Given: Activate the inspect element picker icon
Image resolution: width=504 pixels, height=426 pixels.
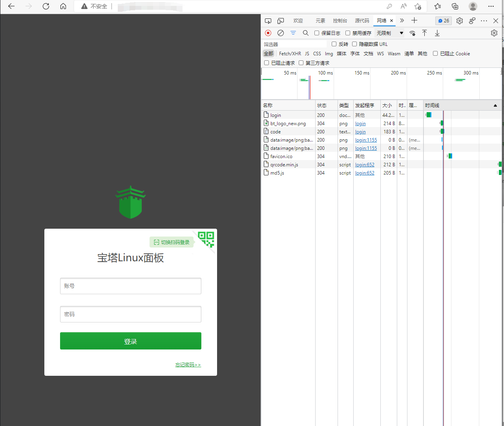Looking at the screenshot, I should tap(268, 21).
